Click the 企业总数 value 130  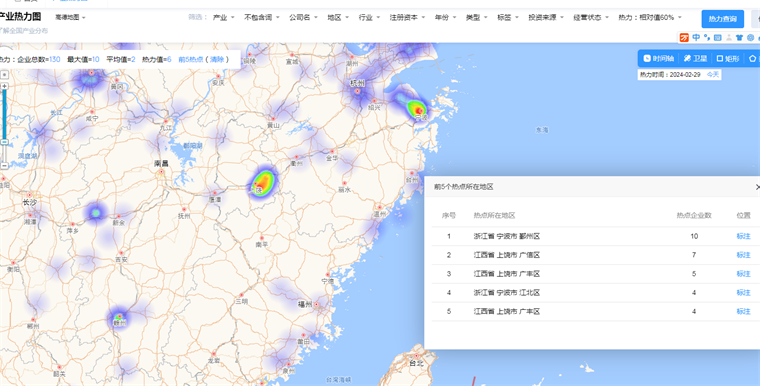click(54, 60)
